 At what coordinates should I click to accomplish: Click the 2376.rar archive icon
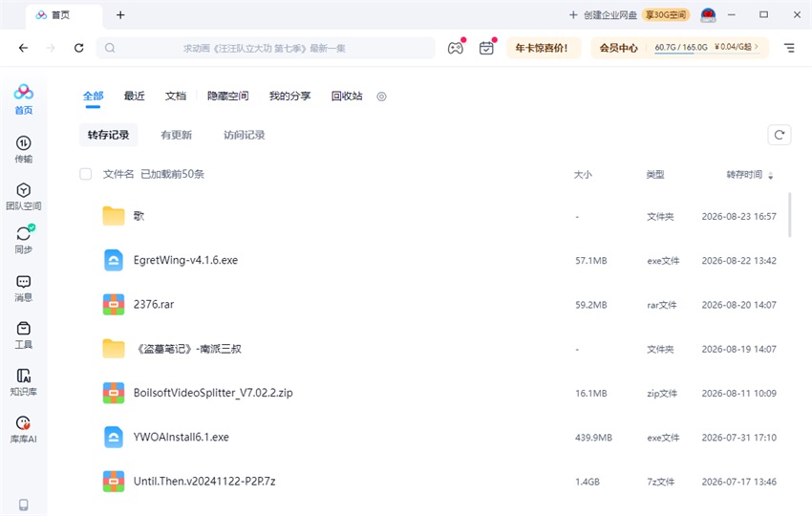[x=114, y=305]
